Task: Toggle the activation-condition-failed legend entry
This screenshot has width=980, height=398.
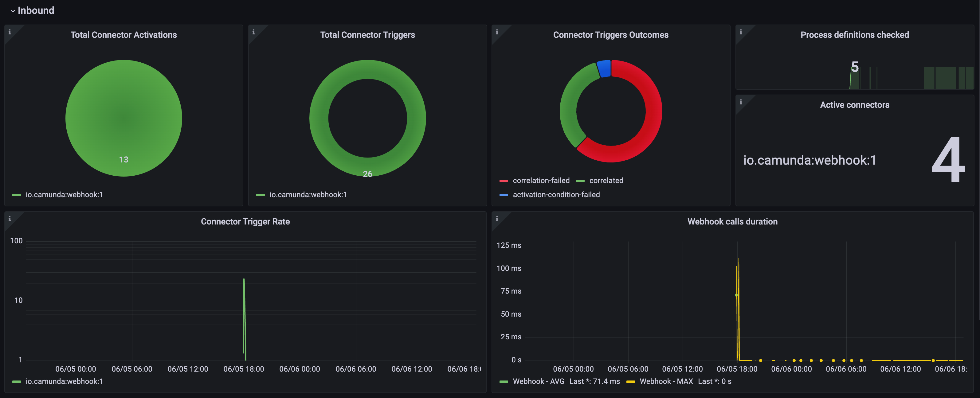Action: [x=556, y=195]
